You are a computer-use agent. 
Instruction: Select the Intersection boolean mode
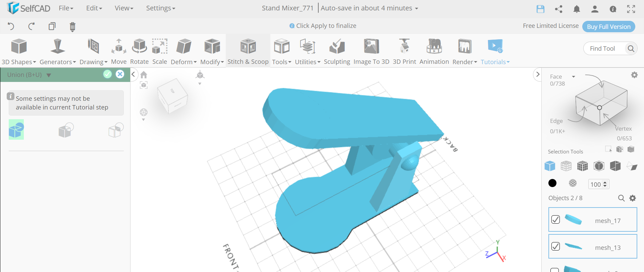tap(116, 130)
